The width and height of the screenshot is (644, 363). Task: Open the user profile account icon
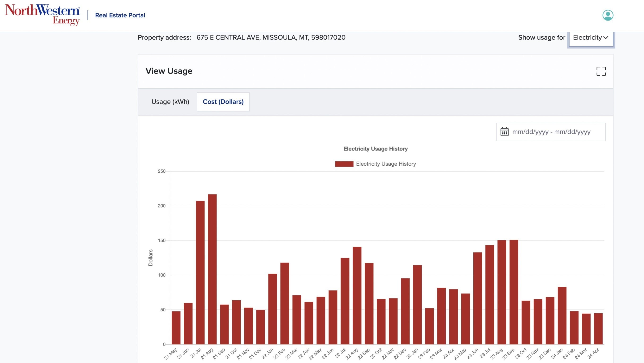click(x=608, y=15)
